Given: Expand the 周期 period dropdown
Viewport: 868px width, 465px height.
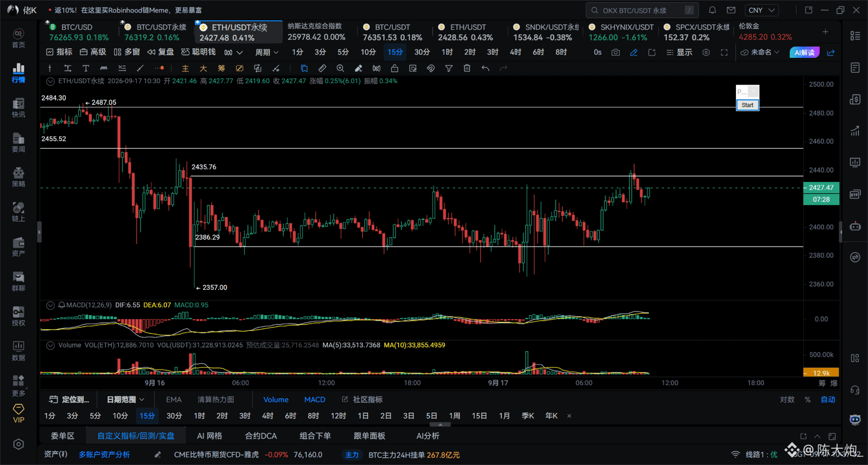Looking at the screenshot, I should tap(267, 52).
